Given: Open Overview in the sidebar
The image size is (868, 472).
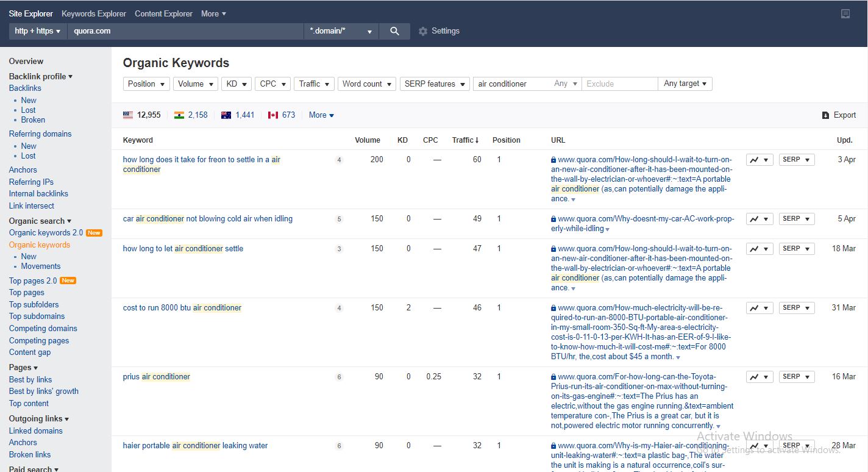Looking at the screenshot, I should 26,61.
